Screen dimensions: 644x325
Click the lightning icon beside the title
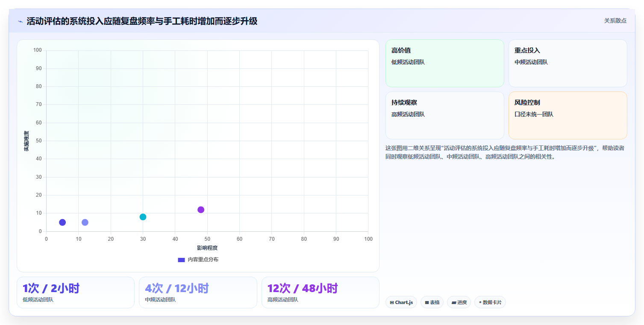20,21
